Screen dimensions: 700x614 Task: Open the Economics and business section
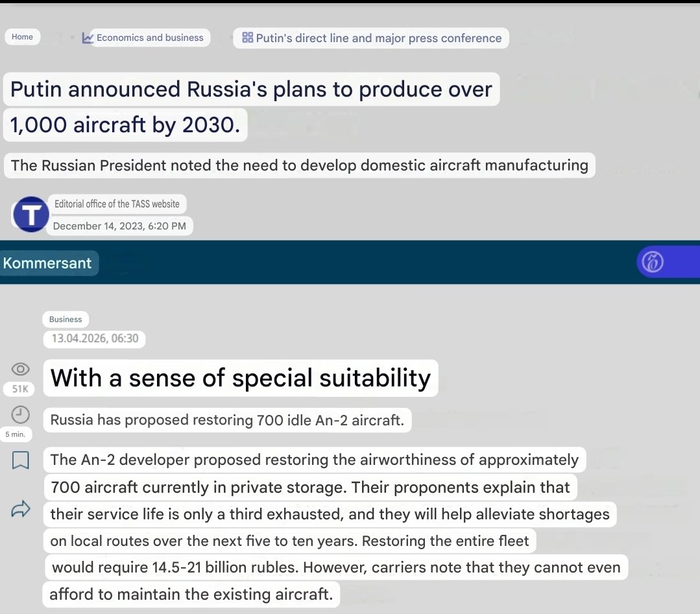tap(150, 38)
